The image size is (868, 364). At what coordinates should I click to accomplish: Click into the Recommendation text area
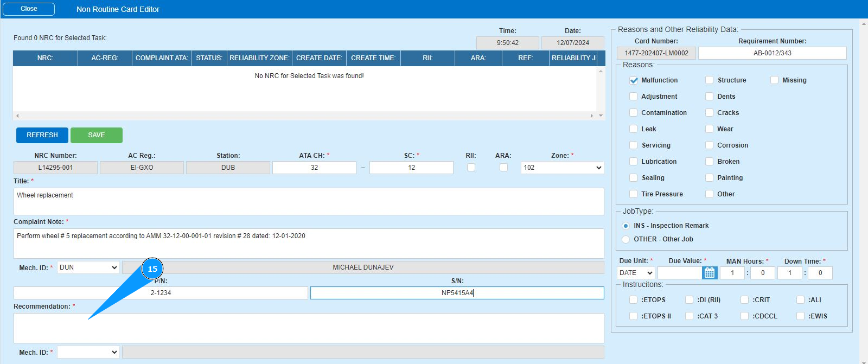click(x=308, y=328)
